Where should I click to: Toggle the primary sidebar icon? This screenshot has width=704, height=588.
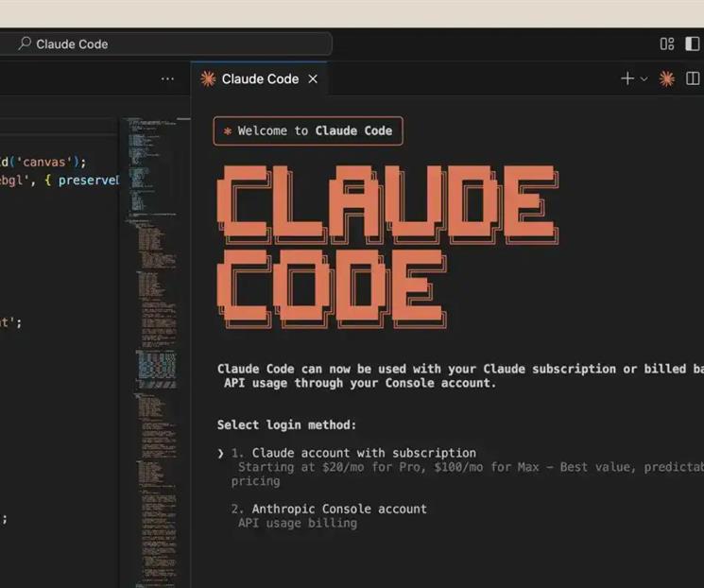tap(692, 44)
